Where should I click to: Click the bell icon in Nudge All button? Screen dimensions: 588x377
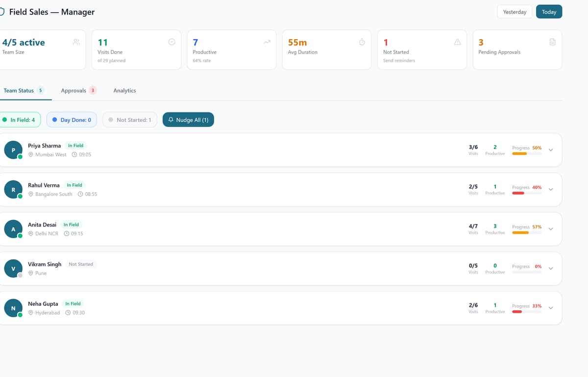pyautogui.click(x=171, y=120)
